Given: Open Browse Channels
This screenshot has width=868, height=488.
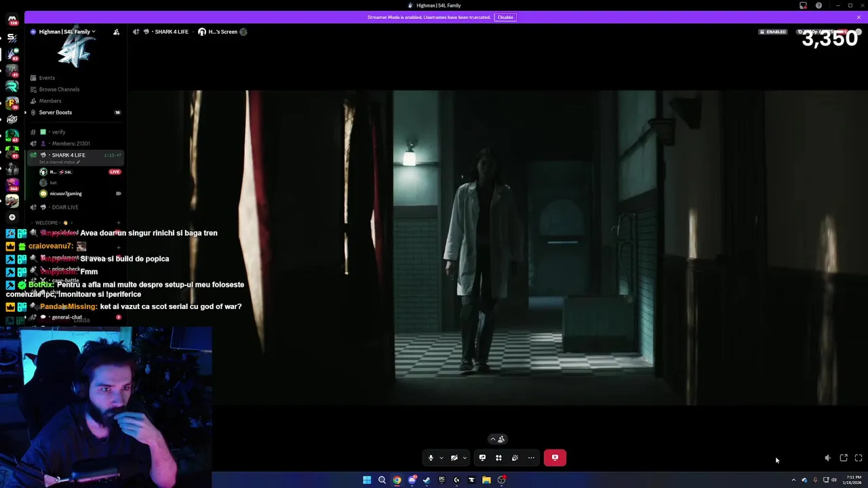Looking at the screenshot, I should [75, 89].
